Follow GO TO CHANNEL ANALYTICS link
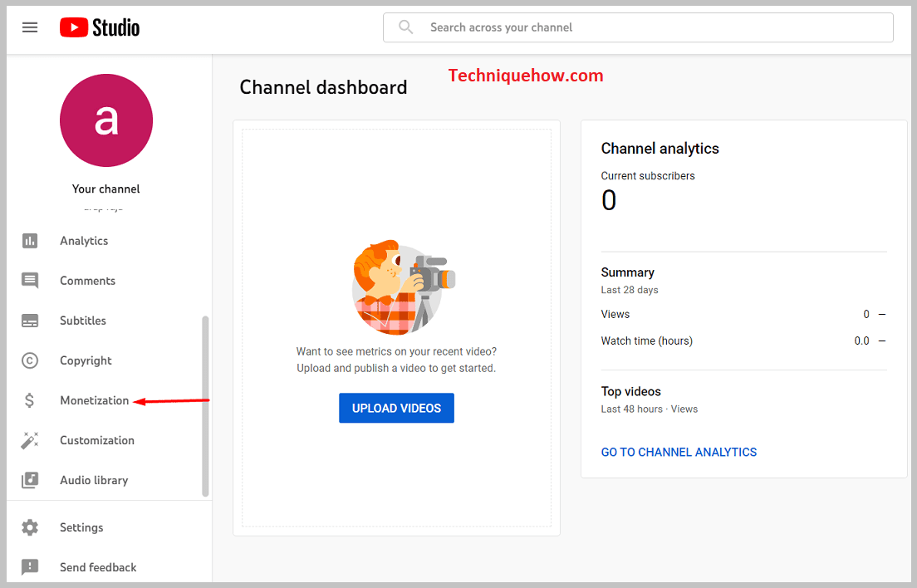The width and height of the screenshot is (917, 588). point(679,452)
